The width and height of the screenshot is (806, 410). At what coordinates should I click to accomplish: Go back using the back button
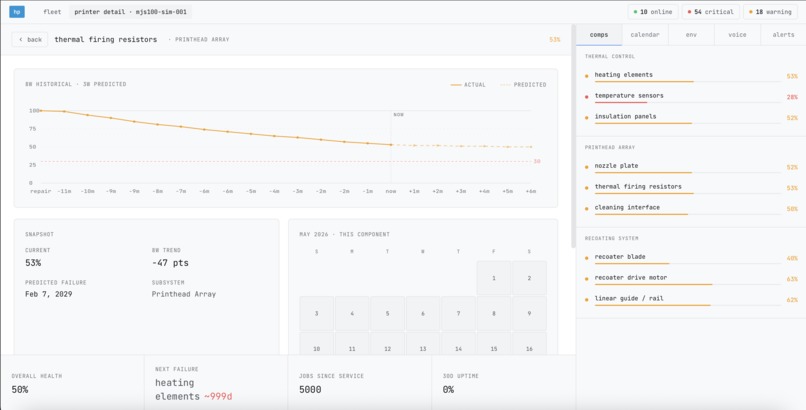tap(30, 40)
